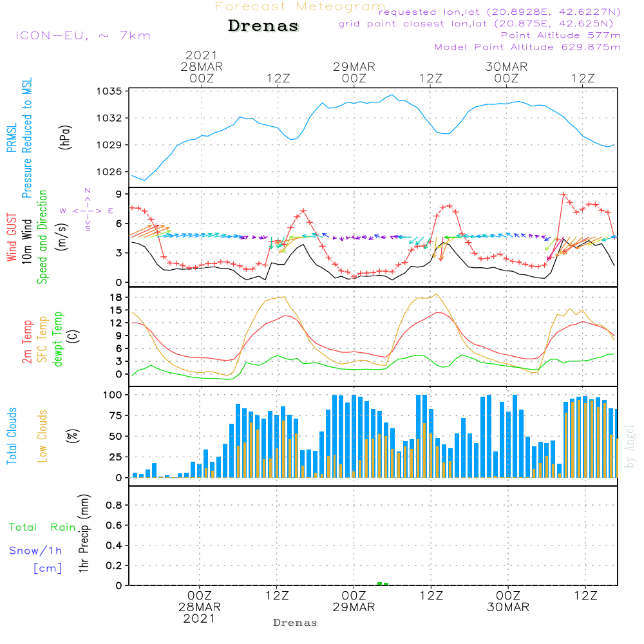Click the vertical 'PRMSL' axis label

pos(12,138)
